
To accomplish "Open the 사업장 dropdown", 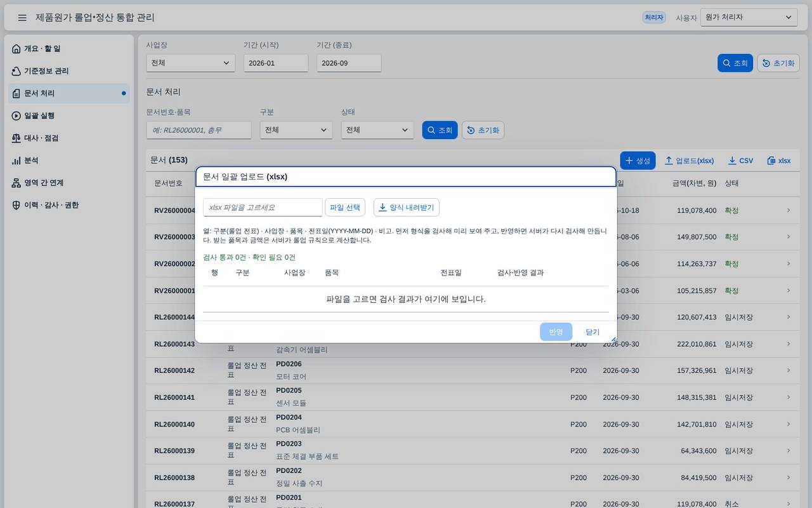I will click(190, 63).
